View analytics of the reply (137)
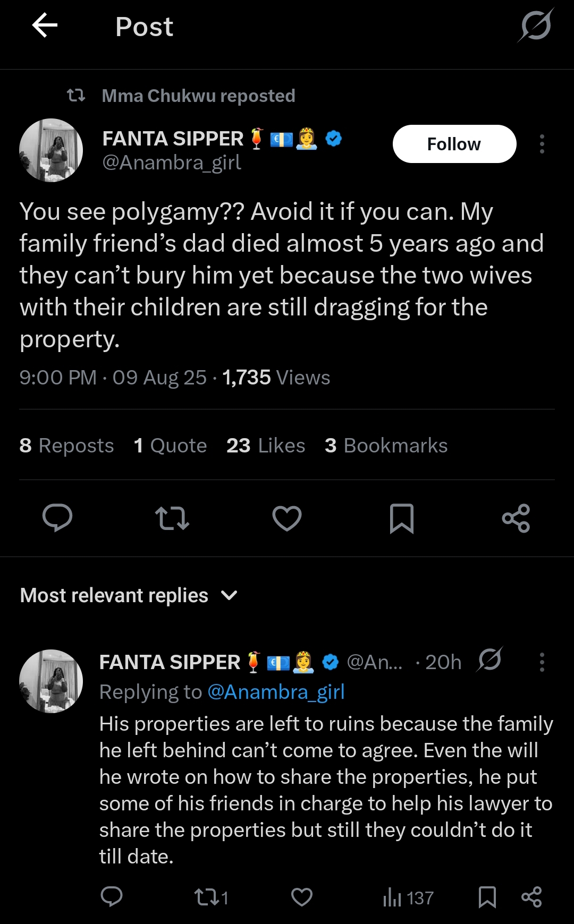The image size is (574, 924). [x=408, y=897]
